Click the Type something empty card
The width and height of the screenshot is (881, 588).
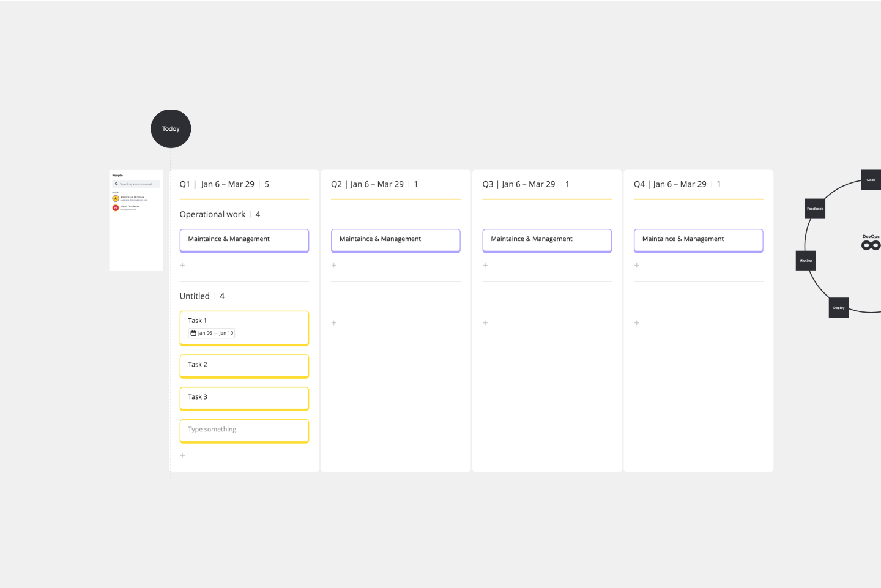click(244, 430)
